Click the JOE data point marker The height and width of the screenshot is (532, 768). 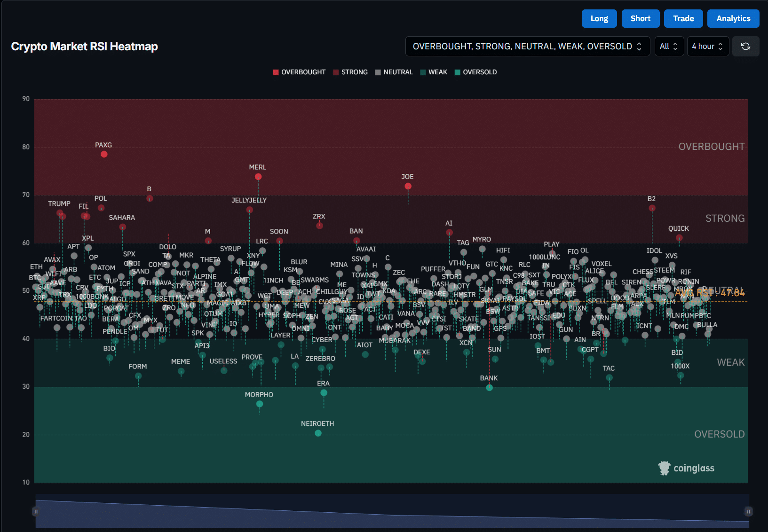tap(408, 187)
